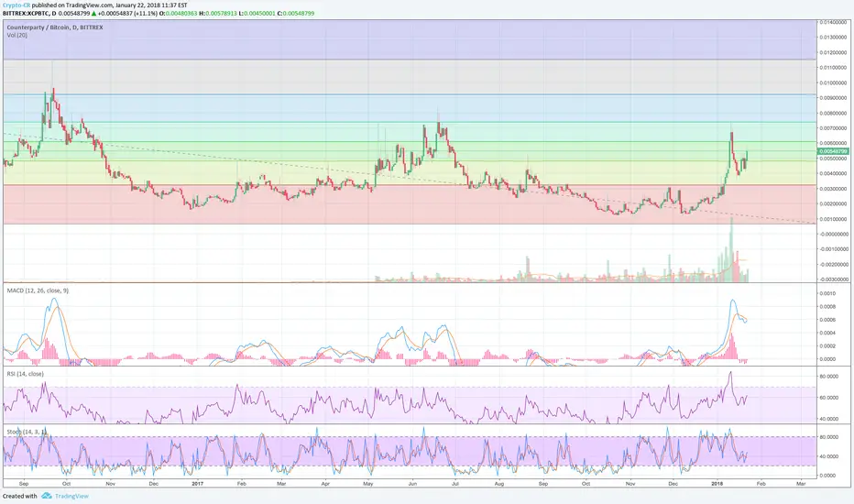The height and width of the screenshot is (504, 854).
Task: Click the H:0.00578913 high value
Action: point(217,13)
